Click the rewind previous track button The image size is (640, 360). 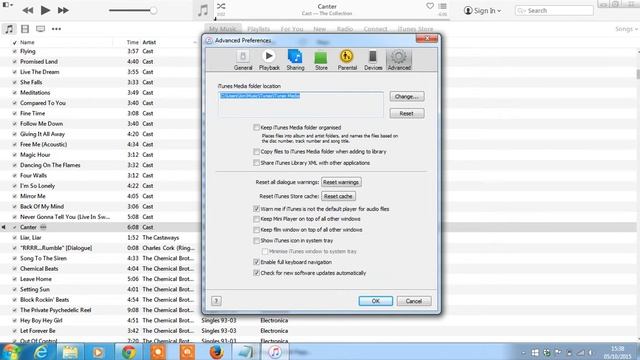pos(27,10)
